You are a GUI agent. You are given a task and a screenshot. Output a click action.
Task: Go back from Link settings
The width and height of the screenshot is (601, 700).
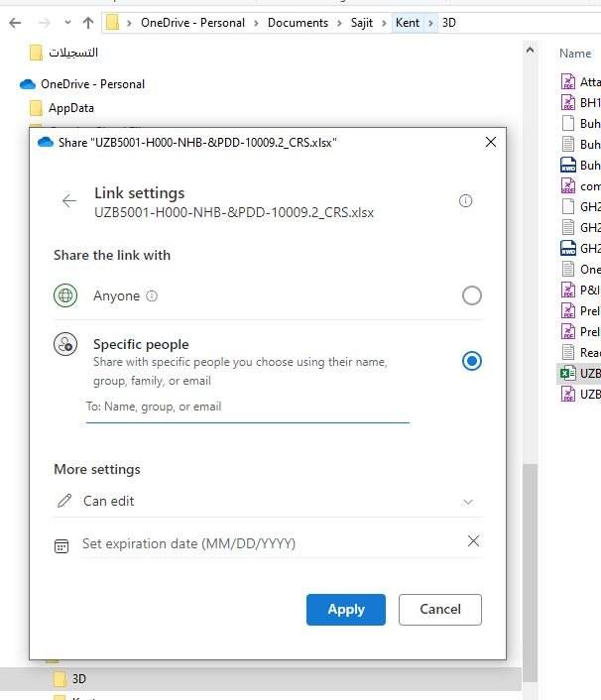tap(69, 201)
